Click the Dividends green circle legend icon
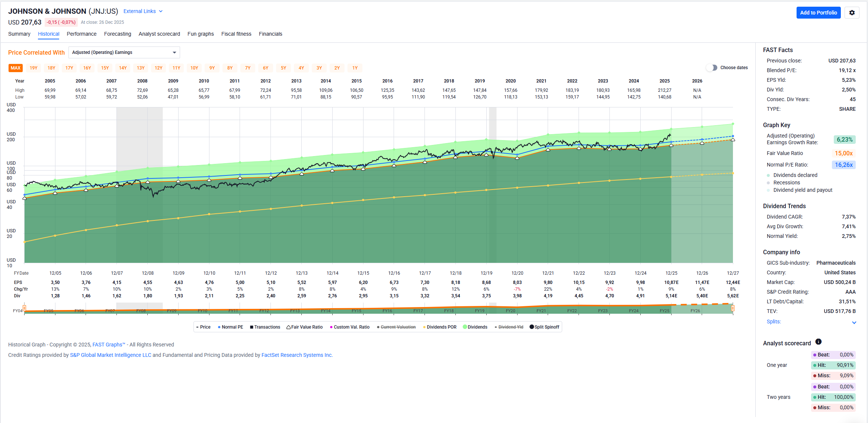Image resolution: width=868 pixels, height=423 pixels. (x=465, y=327)
